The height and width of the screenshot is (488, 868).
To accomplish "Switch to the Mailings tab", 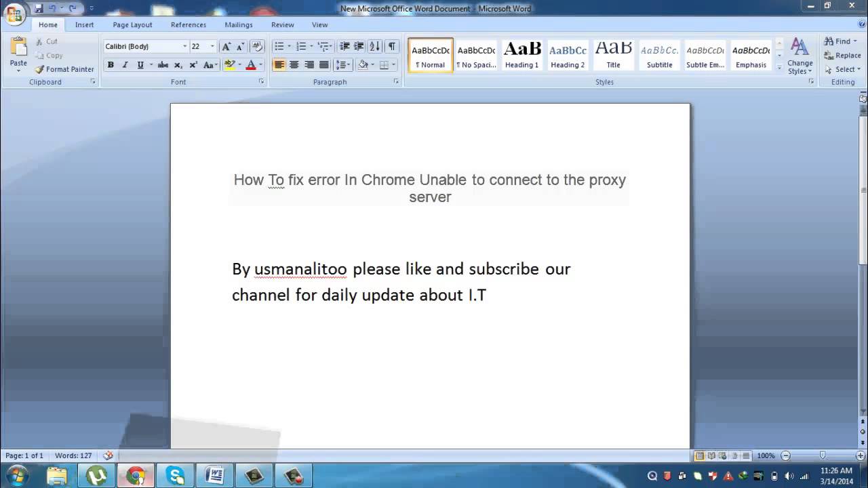I will [239, 24].
